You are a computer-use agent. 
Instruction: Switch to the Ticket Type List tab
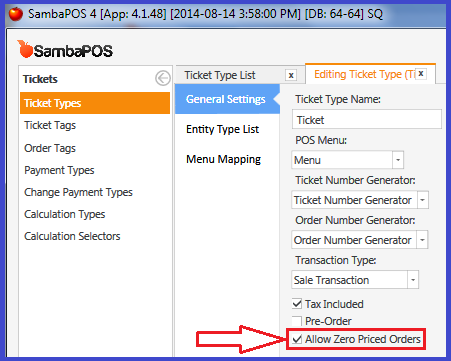pos(220,75)
